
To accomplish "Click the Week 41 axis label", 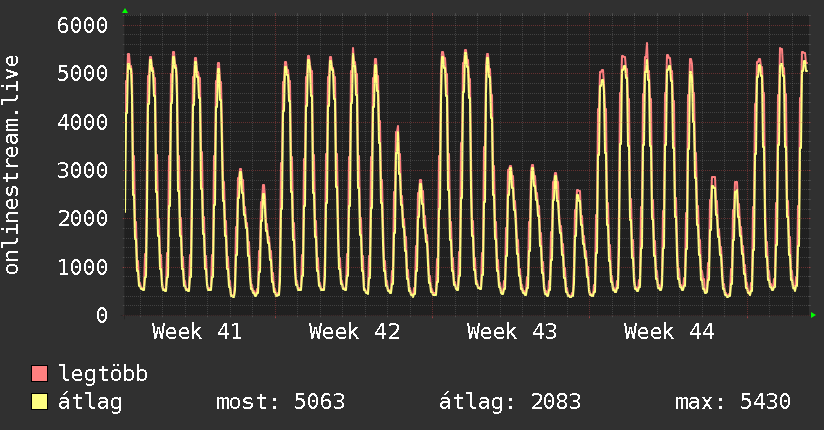I will (197, 332).
